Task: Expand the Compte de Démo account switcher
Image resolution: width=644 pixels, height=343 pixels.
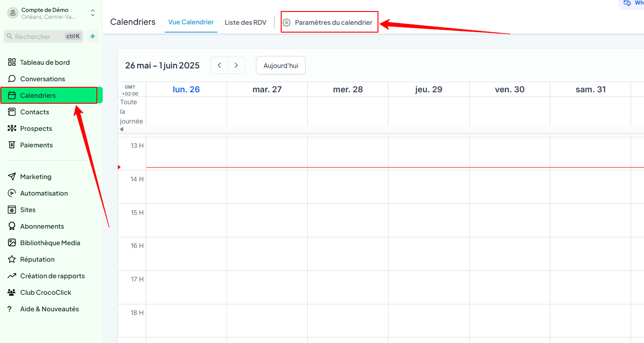Action: coord(93,13)
